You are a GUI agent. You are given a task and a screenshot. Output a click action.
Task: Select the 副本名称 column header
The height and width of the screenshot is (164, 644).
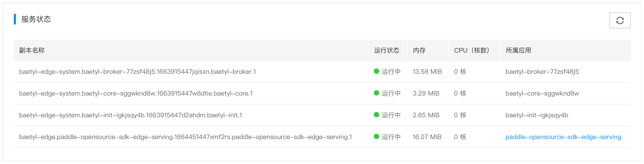(32, 50)
